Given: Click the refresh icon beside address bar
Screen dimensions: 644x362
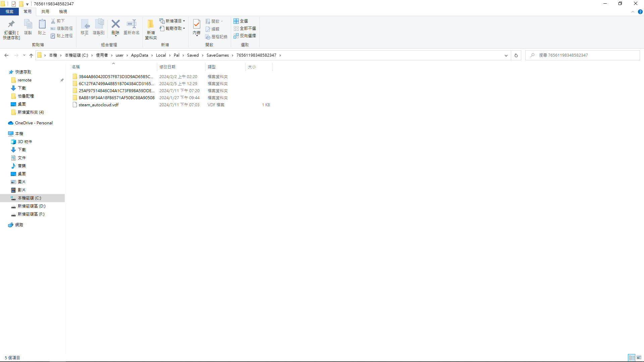Looking at the screenshot, I should [516, 55].
